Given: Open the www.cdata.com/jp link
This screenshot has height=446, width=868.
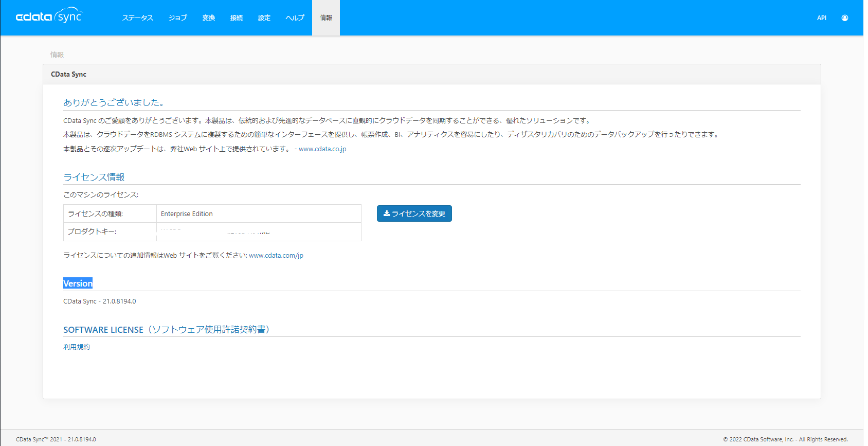Looking at the screenshot, I should pyautogui.click(x=276, y=256).
